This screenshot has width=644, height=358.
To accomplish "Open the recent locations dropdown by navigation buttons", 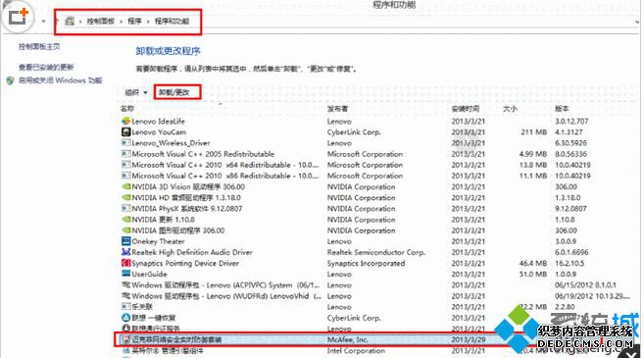I will (x=43, y=21).
